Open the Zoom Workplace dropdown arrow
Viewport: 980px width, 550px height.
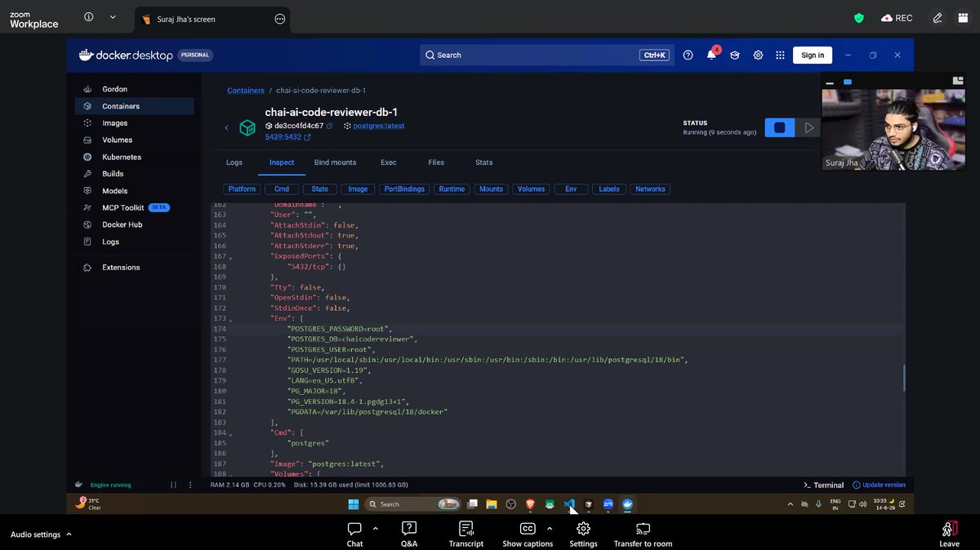point(113,17)
